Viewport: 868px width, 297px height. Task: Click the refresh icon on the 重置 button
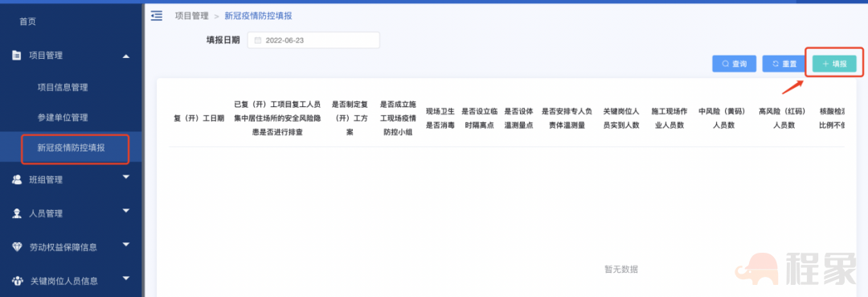point(776,64)
